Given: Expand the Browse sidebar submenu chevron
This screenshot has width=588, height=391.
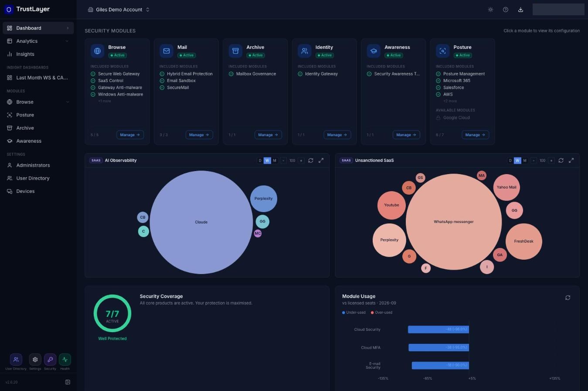Looking at the screenshot, I should [67, 102].
